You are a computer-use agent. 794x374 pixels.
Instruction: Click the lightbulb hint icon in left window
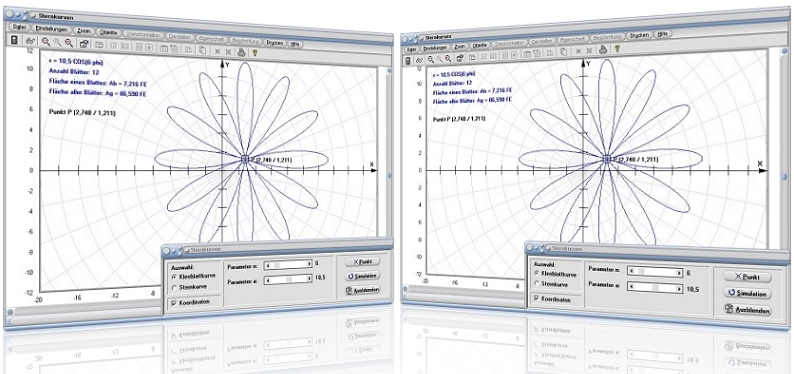pyautogui.click(x=256, y=52)
